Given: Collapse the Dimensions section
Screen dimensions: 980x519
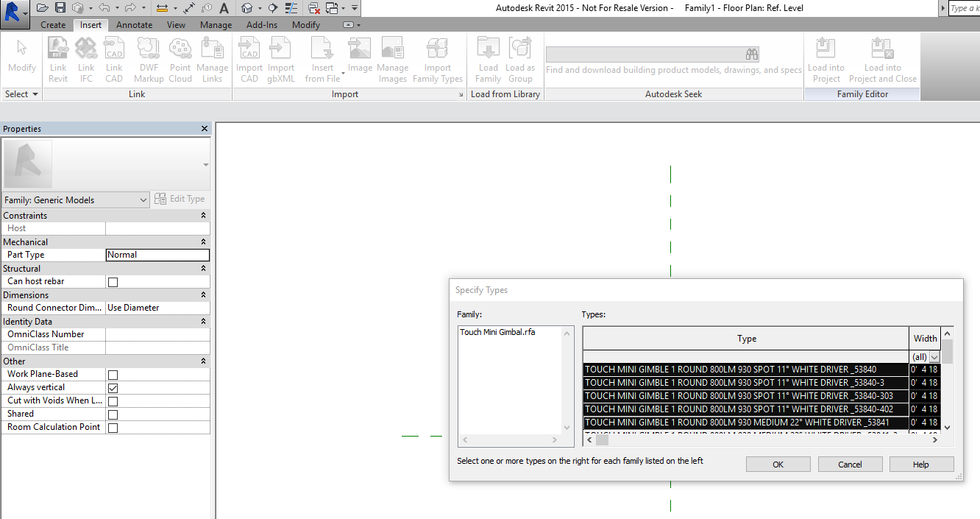Looking at the screenshot, I should 203,295.
